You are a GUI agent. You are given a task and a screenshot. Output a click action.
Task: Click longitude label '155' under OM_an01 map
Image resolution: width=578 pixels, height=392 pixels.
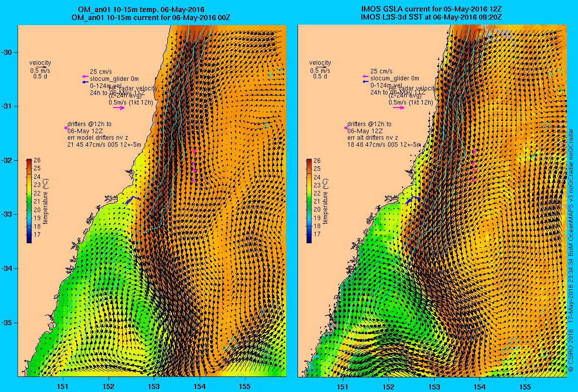point(245,387)
